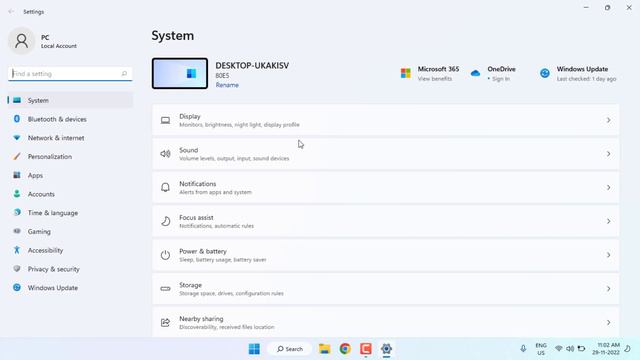Click the taskbar Search box
The height and width of the screenshot is (360, 640).
point(290,349)
